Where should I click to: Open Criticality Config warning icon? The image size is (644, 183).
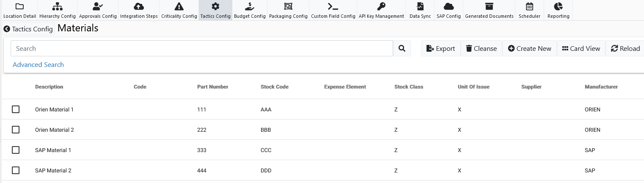click(x=179, y=7)
